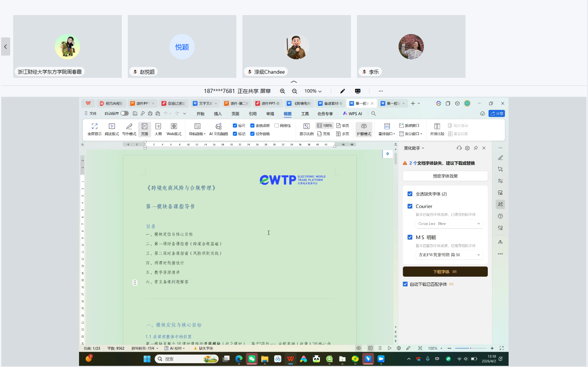
Task: Open the 方正FW筑紫明朝 font dropdown
Action: point(449,255)
